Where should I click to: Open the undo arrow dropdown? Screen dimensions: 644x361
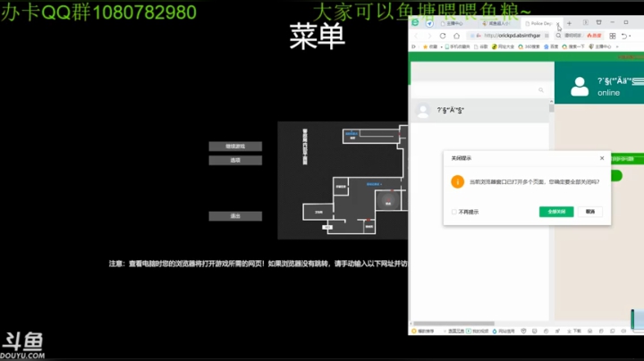tap(630, 36)
